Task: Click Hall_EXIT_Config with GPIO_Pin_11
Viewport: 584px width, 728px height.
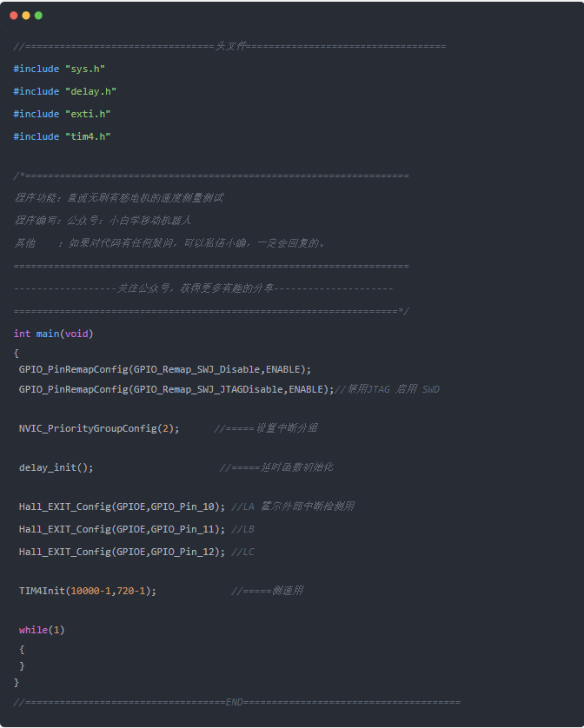Action: click(122, 529)
